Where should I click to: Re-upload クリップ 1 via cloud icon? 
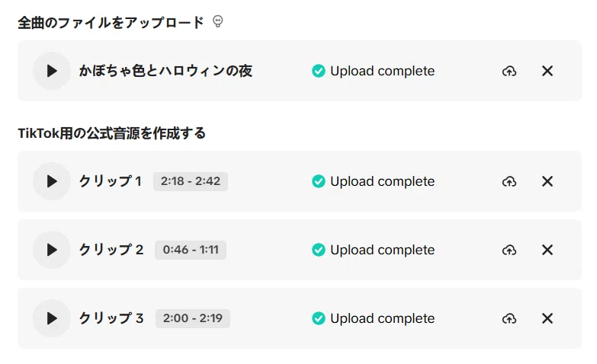click(509, 181)
